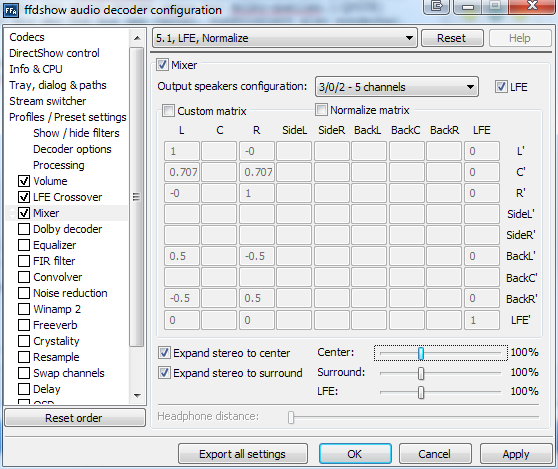Click the Center 100% value label
Screen dimensions: 558x469
pyautogui.click(x=525, y=352)
